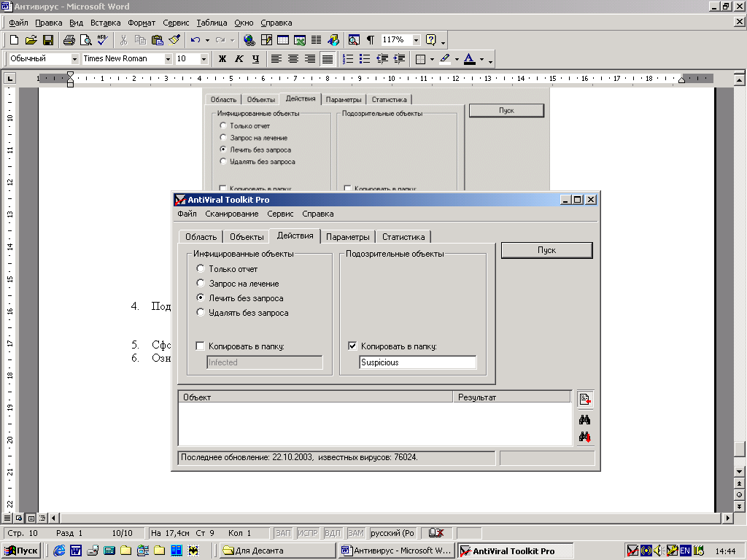Apply the font color 'A' swatch
Viewport: 747px width, 560px height.
click(x=469, y=59)
